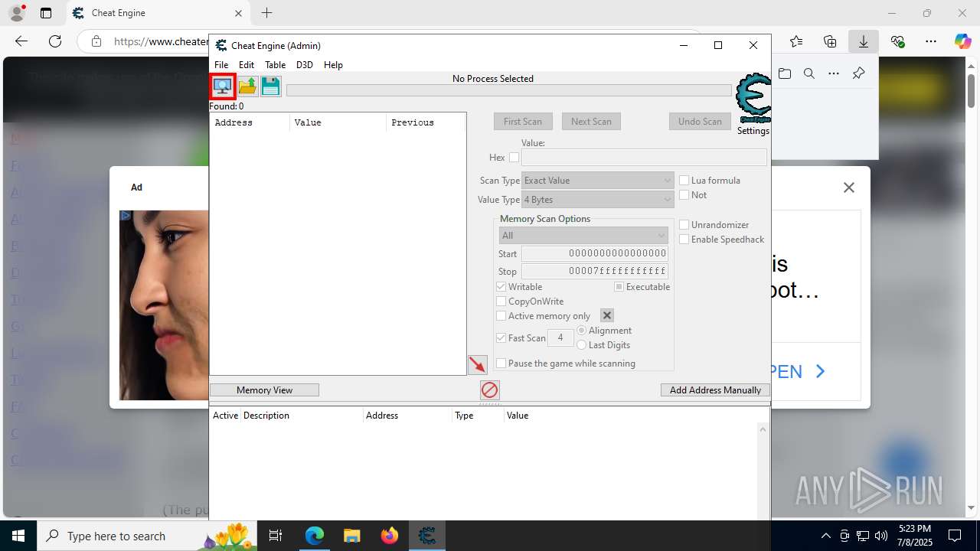The height and width of the screenshot is (551, 980).
Task: Open a cheat table with the folder icon
Action: coord(247,86)
